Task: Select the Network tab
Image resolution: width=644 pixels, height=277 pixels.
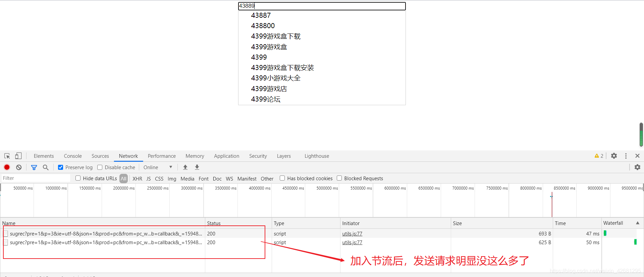Action: tap(128, 156)
